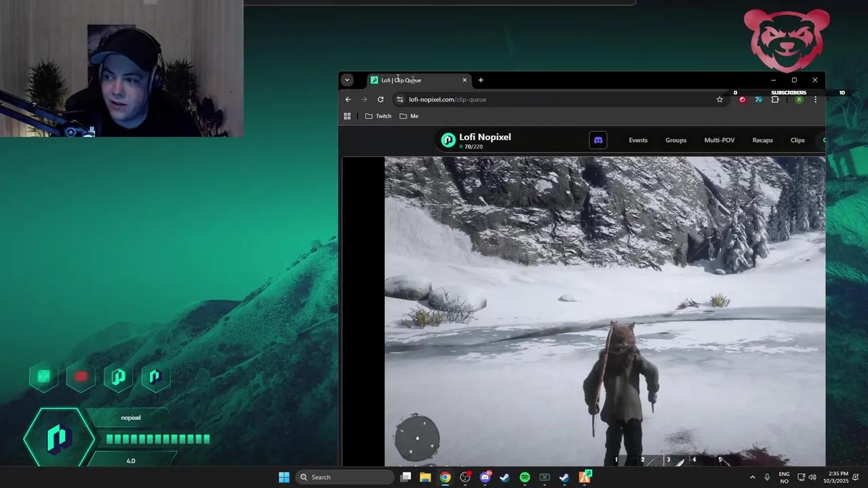868x488 pixels.
Task: Open the Me bookmarks folder
Action: (409, 116)
